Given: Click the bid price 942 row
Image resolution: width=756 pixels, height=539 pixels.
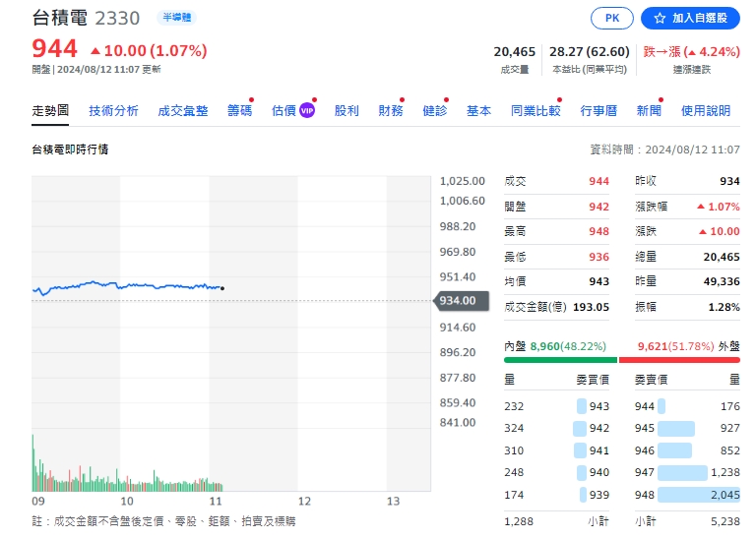Looking at the screenshot, I should tap(557, 428).
